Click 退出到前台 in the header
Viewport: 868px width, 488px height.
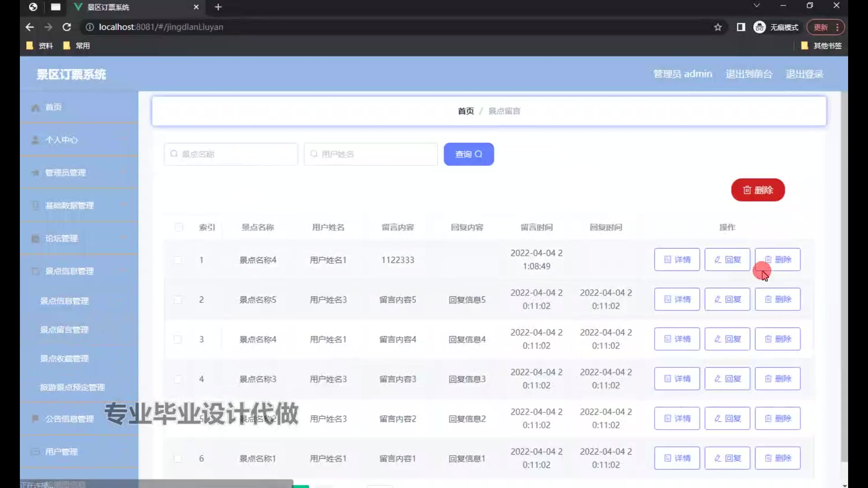click(749, 74)
